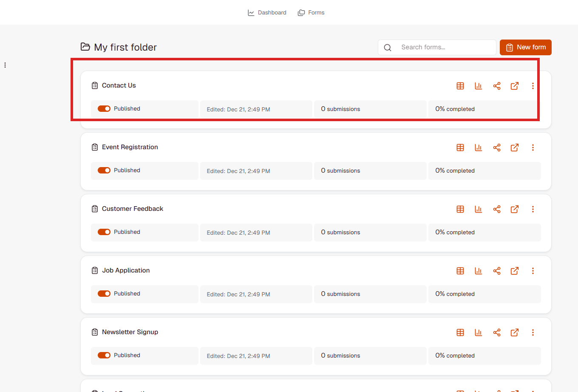Toggle Published status for Contact Us
The height and width of the screenshot is (392, 578).
point(104,108)
